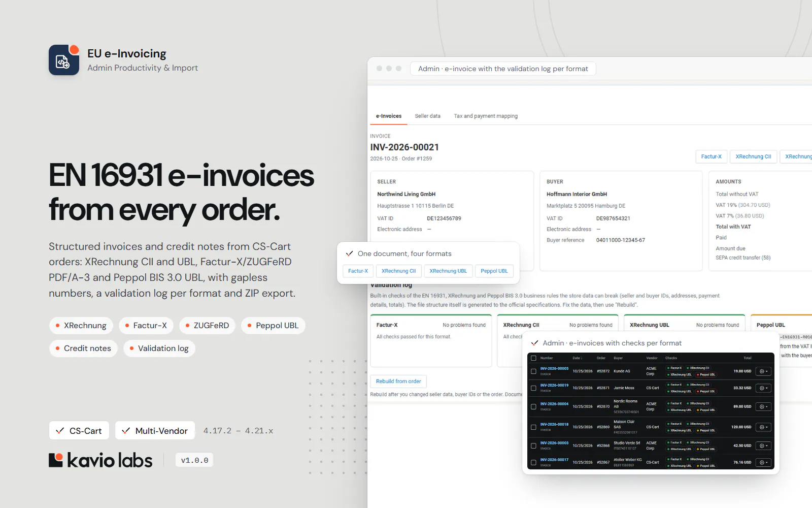The width and height of the screenshot is (812, 508).
Task: Select the header checkbox to select all invoices
Action: coord(533,358)
